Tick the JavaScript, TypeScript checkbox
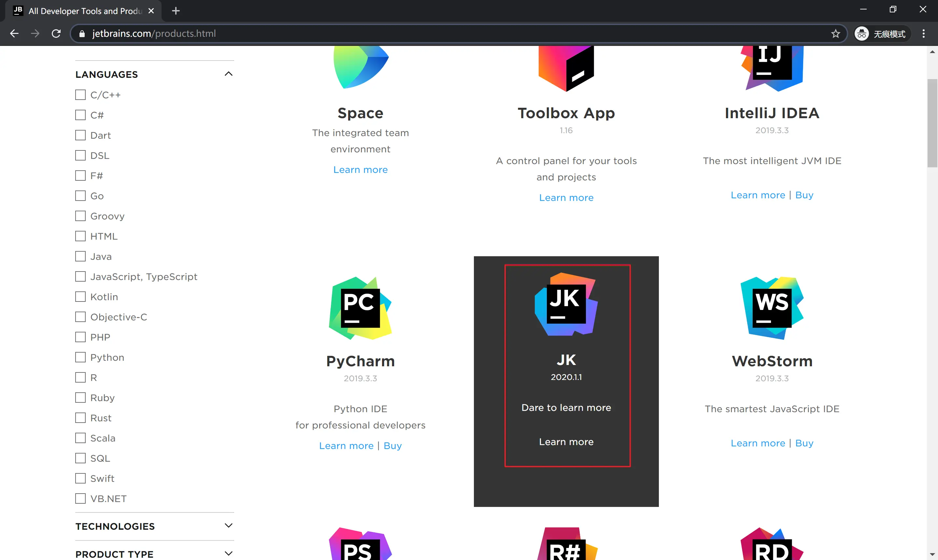 click(80, 276)
